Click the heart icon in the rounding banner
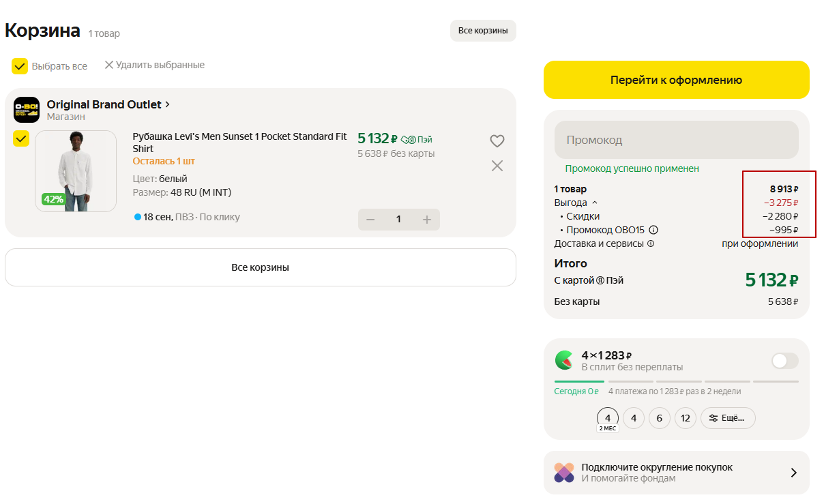This screenshot has height=504, width=824. click(564, 473)
